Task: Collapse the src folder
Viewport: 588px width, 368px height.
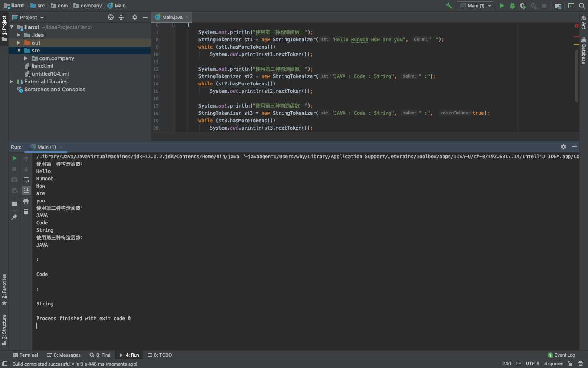Action: coord(19,50)
